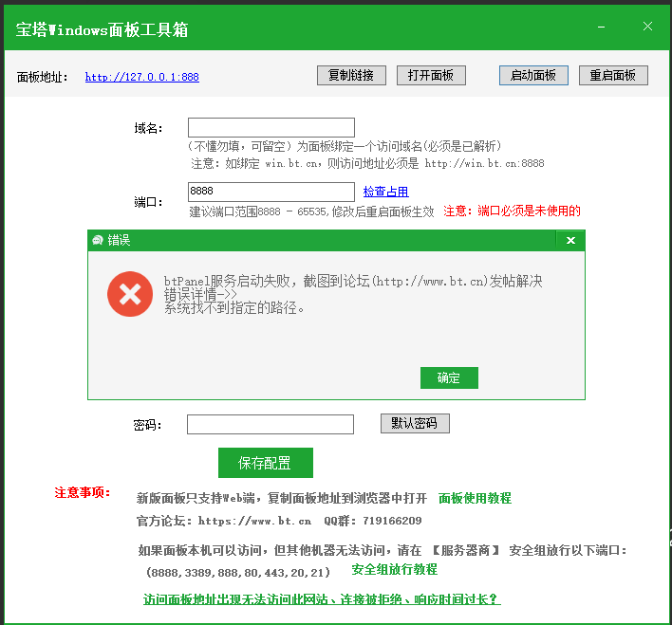Focus the 域名 input field

pyautogui.click(x=271, y=128)
